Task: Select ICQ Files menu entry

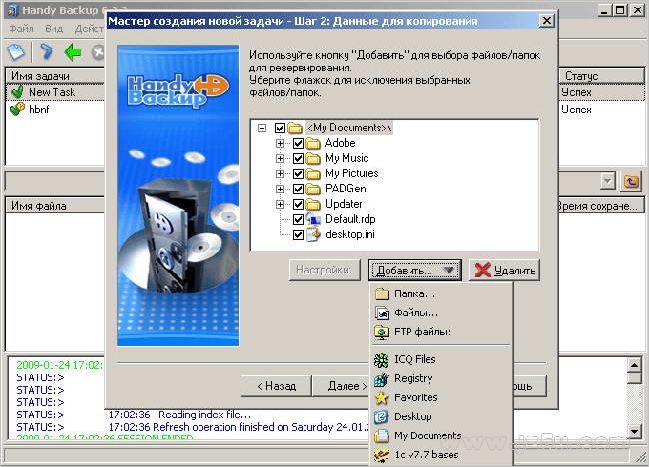Action: point(441,360)
